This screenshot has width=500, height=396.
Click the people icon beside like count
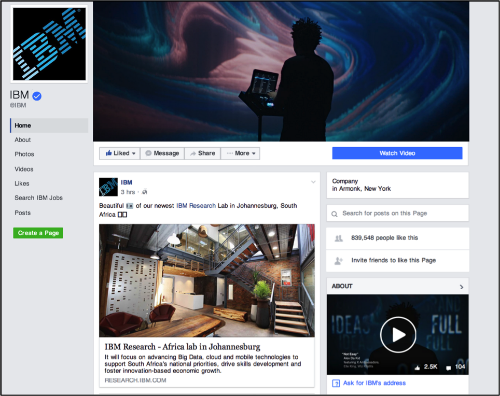(x=338, y=238)
